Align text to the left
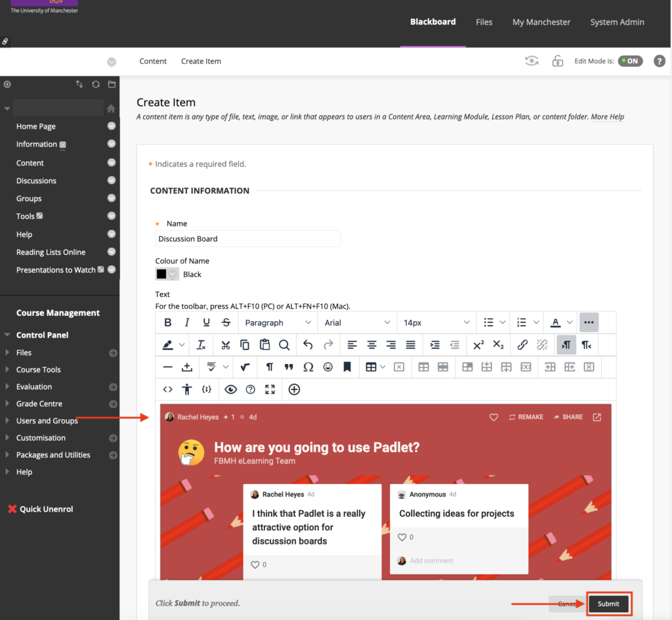This screenshot has width=672, height=620. tap(352, 345)
